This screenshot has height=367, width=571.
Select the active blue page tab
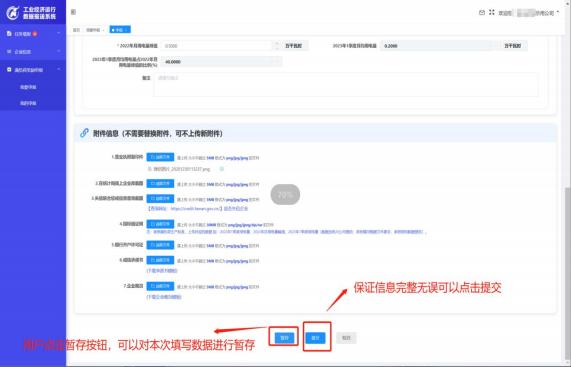tap(120, 30)
